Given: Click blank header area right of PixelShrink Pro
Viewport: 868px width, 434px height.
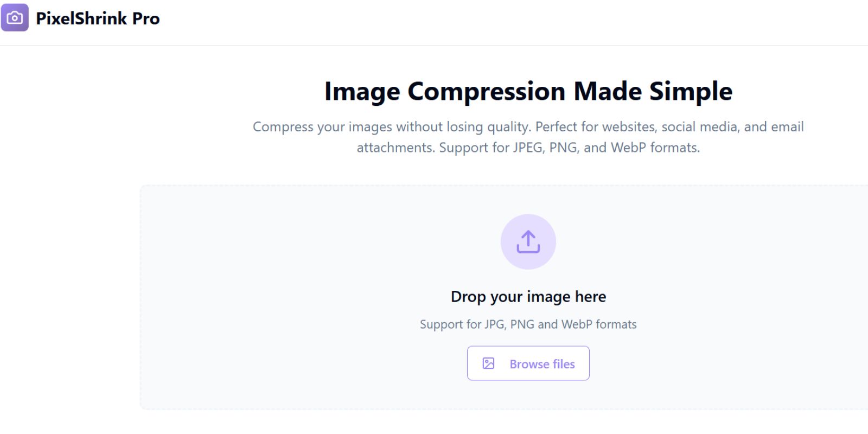Looking at the screenshot, I should tap(488, 22).
